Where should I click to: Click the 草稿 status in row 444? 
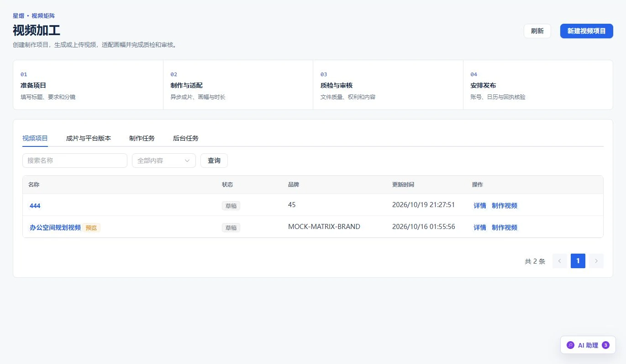tap(231, 206)
